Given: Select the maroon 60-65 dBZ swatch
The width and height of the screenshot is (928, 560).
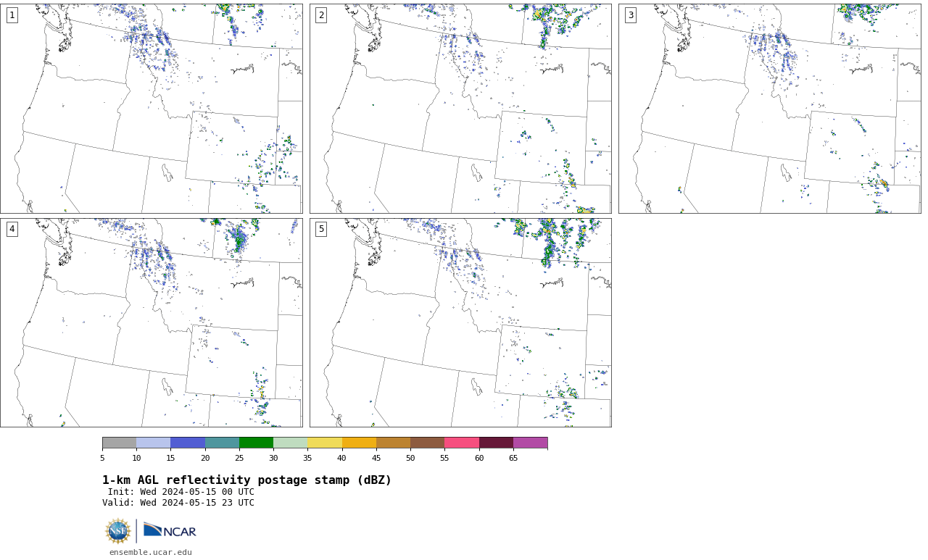Looking at the screenshot, I should [x=496, y=443].
